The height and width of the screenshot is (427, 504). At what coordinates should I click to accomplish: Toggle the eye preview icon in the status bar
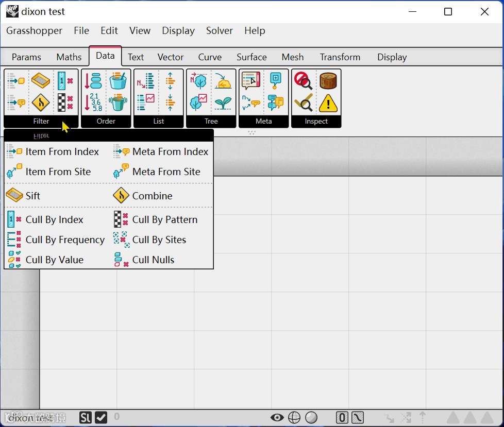pyautogui.click(x=277, y=418)
